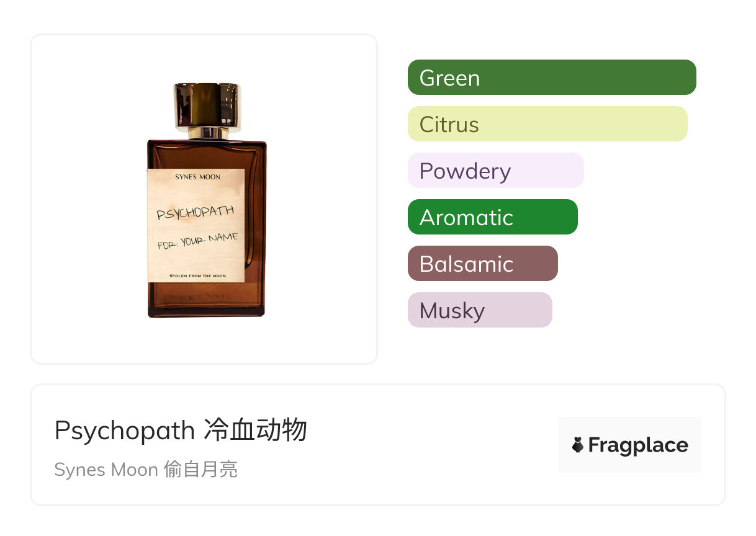Click the Psychopath 冷血动物 title
The width and height of the screenshot is (756, 536).
pos(181,430)
